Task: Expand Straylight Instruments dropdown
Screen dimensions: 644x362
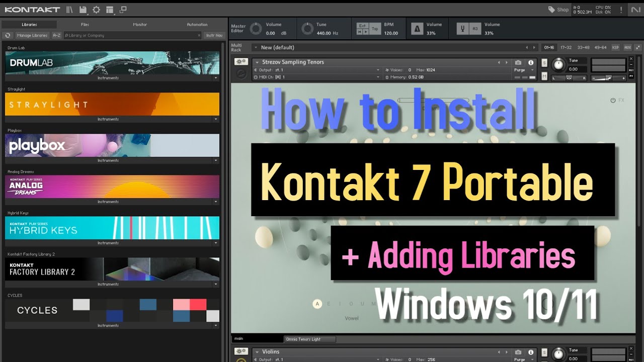Action: (216, 119)
